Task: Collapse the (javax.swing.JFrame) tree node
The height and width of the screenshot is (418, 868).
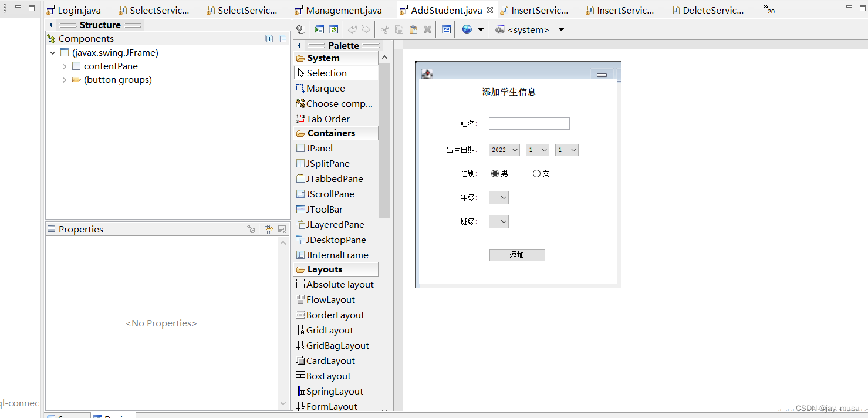Action: point(53,53)
